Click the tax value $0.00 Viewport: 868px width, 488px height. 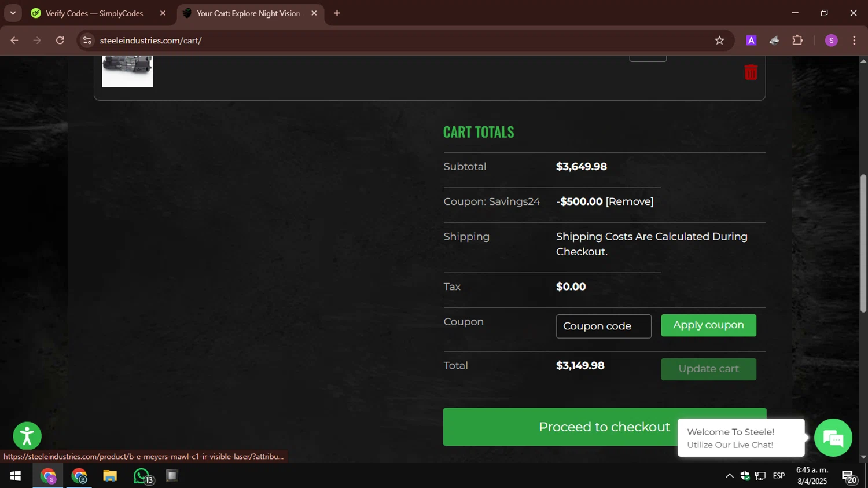pos(571,287)
